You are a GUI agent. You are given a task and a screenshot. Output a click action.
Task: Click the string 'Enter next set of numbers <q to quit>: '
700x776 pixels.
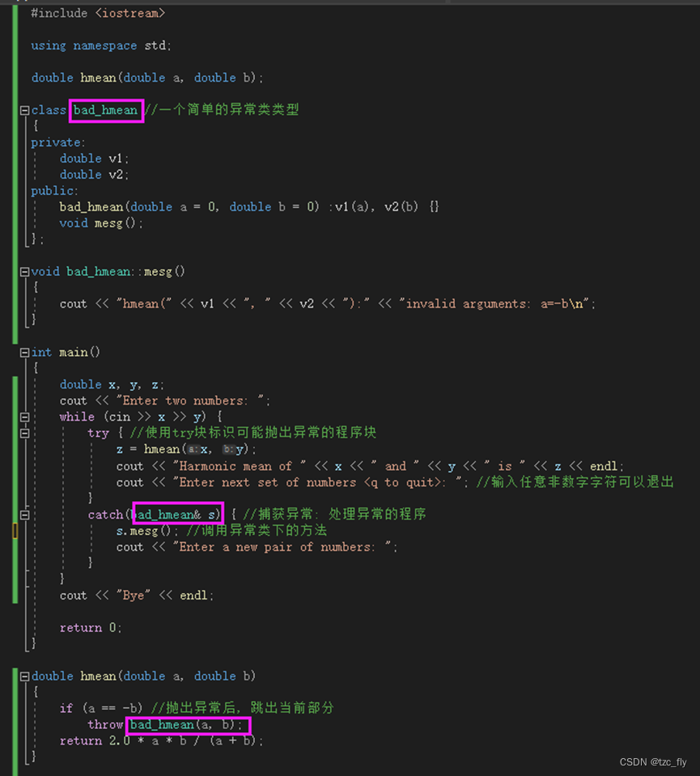pyautogui.click(x=317, y=482)
